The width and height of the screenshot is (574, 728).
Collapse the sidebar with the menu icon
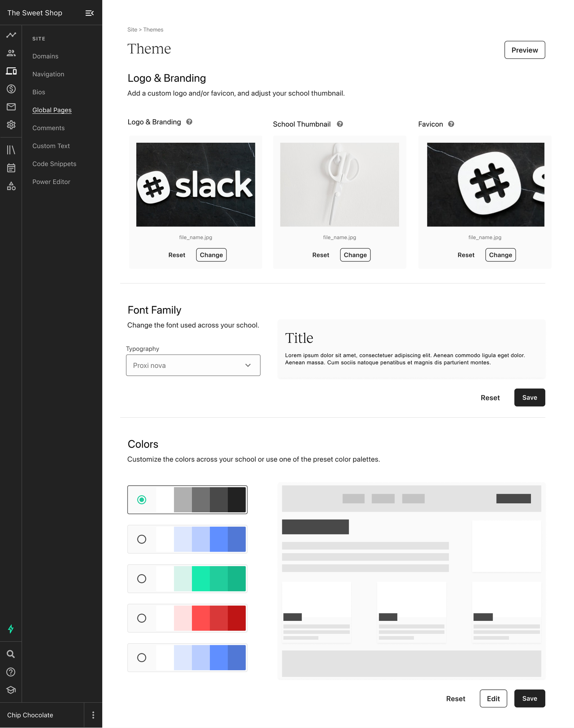tap(90, 13)
